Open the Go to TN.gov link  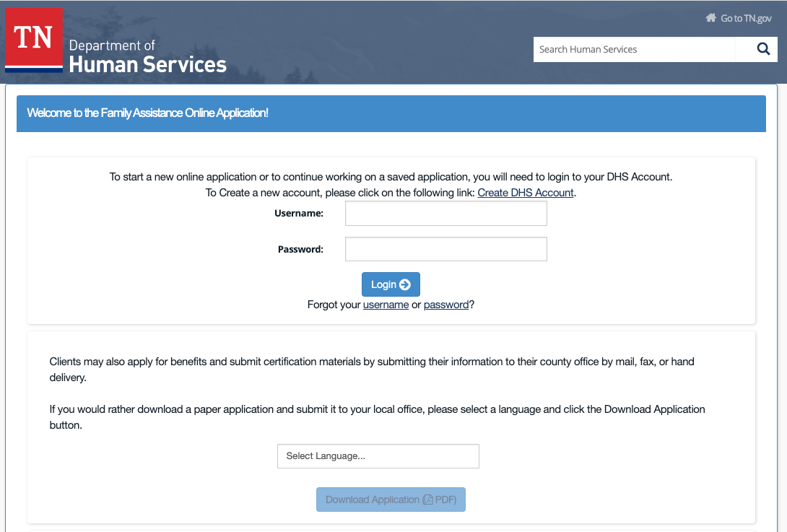[x=746, y=18]
